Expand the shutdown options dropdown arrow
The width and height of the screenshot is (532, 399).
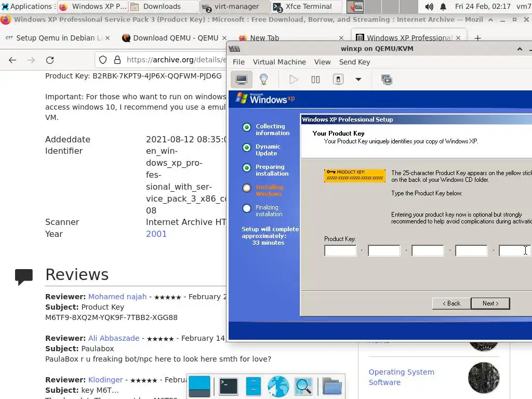coord(358,79)
